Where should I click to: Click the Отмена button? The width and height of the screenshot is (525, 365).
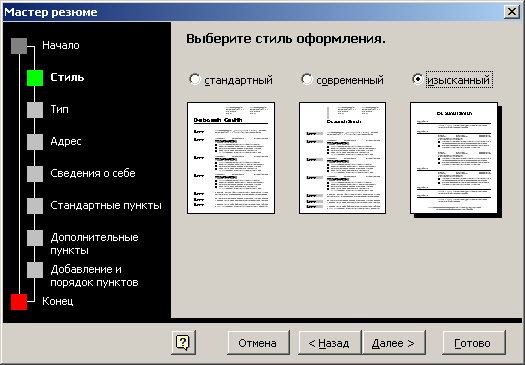tap(258, 343)
